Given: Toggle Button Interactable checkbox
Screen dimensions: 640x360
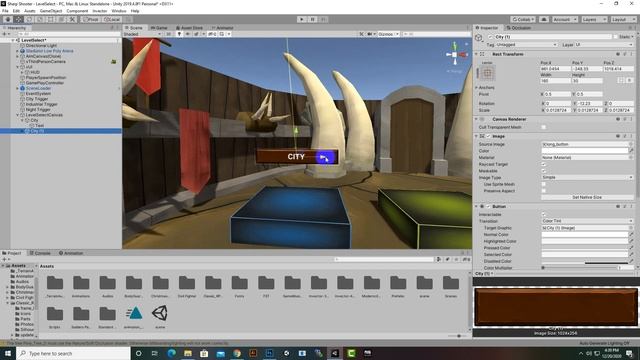Looking at the screenshot, I should pyautogui.click(x=544, y=214).
